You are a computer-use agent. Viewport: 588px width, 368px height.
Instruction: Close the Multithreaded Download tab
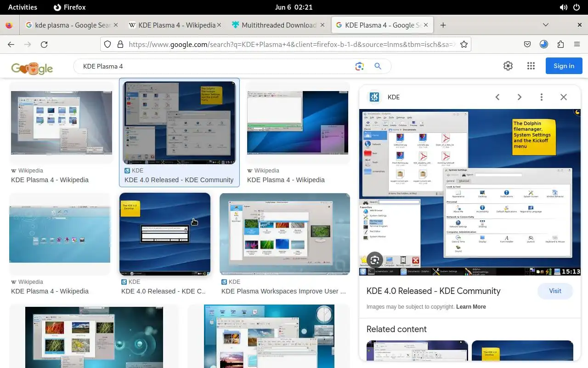(x=322, y=25)
